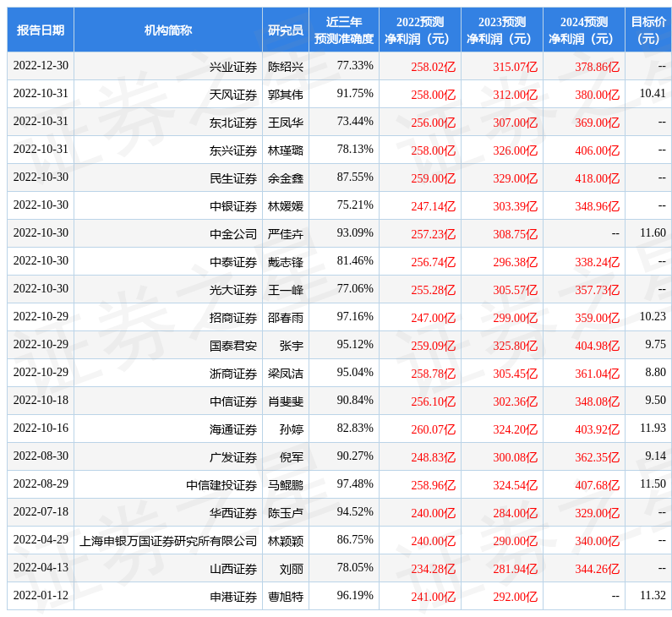672x617 pixels.
Task: Click researcher name 林瑾璐
Action: click(286, 150)
